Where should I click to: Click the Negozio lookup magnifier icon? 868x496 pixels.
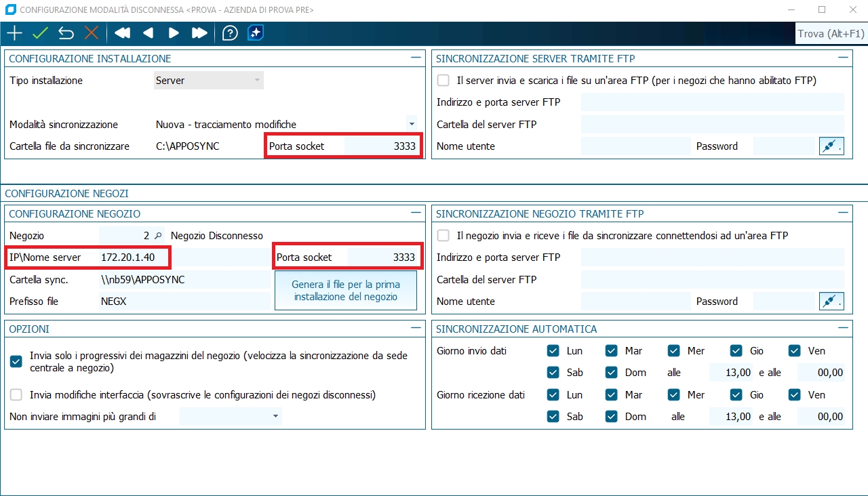(x=158, y=236)
